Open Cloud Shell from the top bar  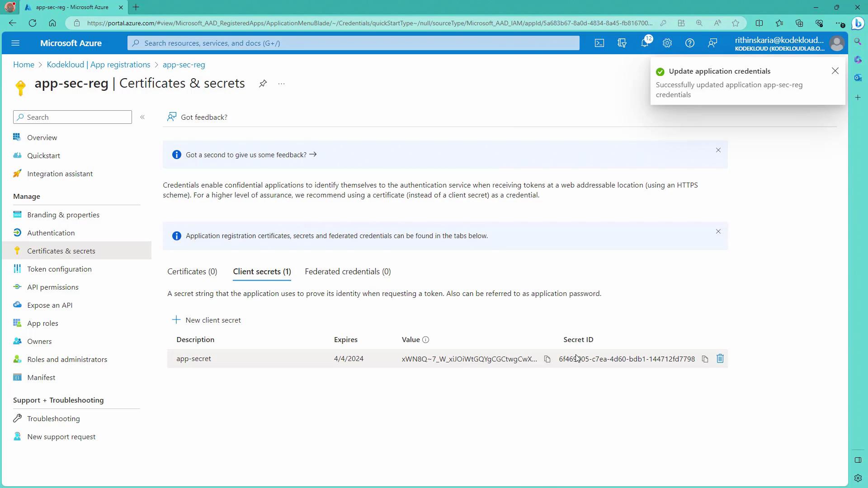click(599, 43)
